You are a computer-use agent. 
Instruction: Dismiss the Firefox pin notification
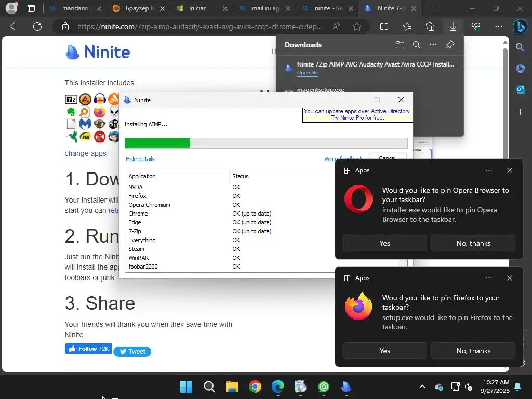click(510, 278)
